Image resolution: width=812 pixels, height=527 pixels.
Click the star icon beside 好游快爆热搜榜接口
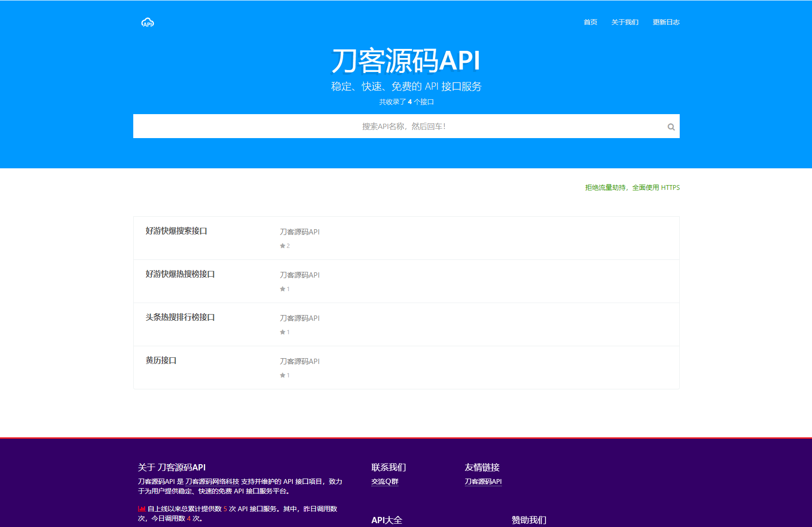point(282,289)
